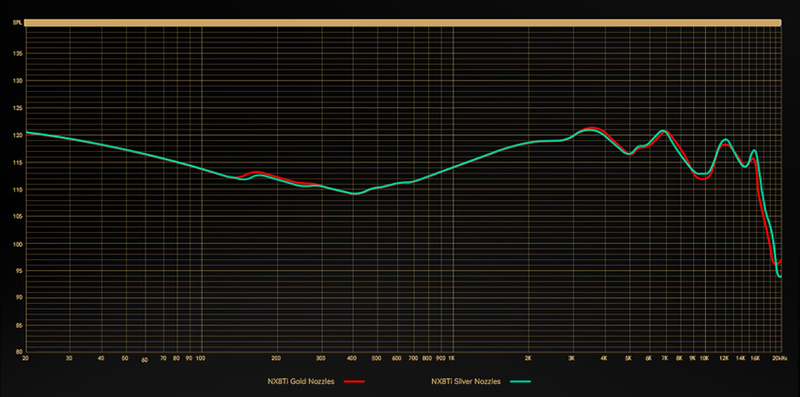This screenshot has width=800, height=397.
Task: Click the 16K frequency axis label
Action: coord(756,358)
